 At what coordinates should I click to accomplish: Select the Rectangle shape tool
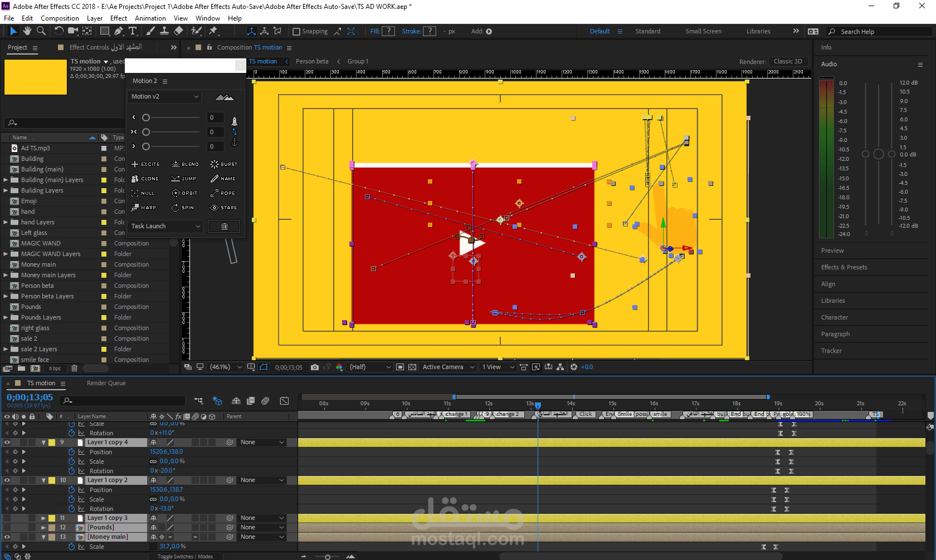tap(104, 31)
